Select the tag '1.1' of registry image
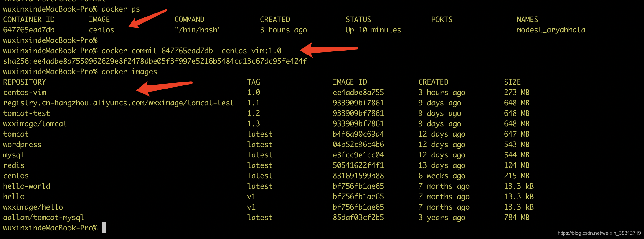The width and height of the screenshot is (644, 239). (254, 103)
